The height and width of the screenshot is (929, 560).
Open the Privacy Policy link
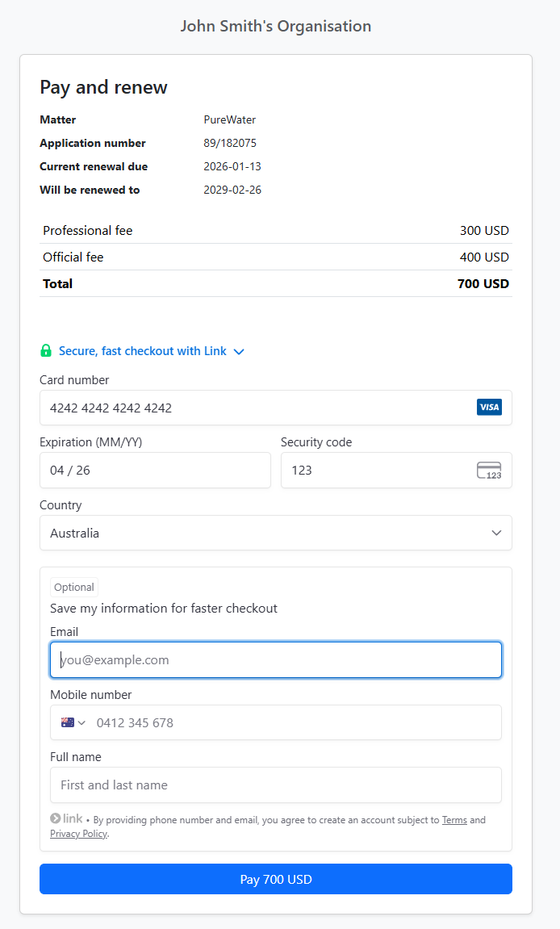(78, 833)
